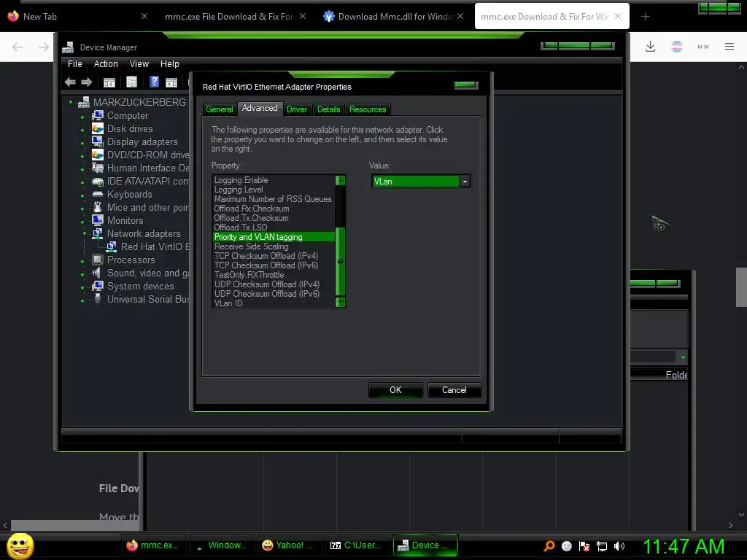Image resolution: width=747 pixels, height=560 pixels.
Task: Click the Display adapters icon
Action: click(x=98, y=141)
